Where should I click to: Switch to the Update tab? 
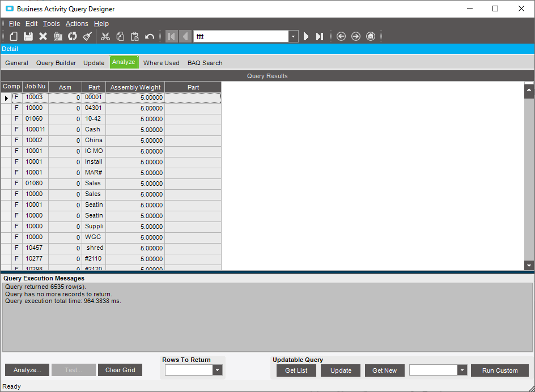(x=94, y=63)
